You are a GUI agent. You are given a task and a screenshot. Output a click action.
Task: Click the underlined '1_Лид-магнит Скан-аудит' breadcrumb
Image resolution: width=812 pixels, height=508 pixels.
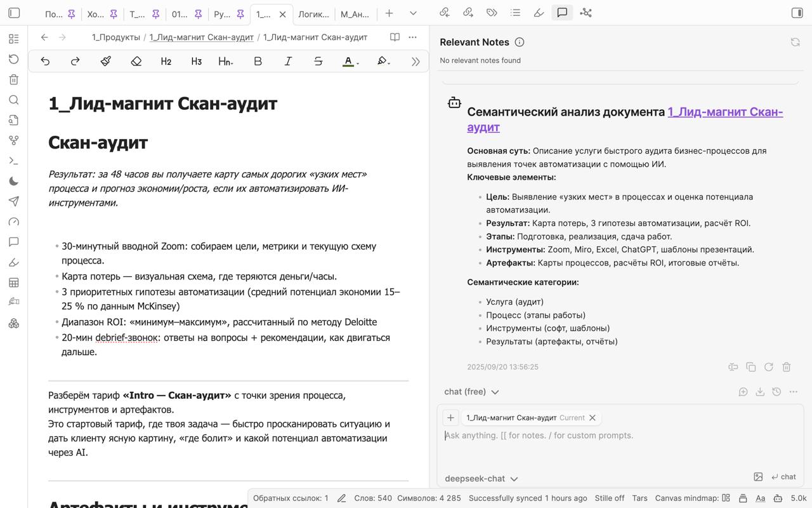(202, 37)
